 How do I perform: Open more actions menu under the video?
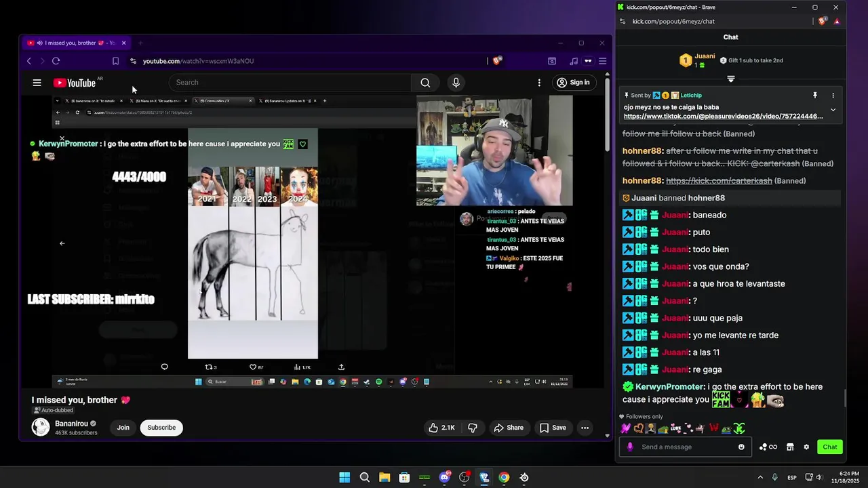pyautogui.click(x=585, y=428)
